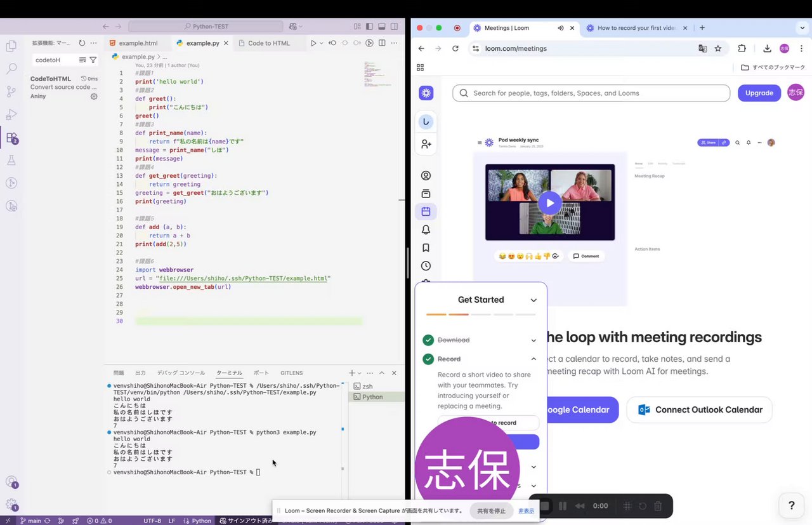
Task: Mute the Meetings | Loom tab audio
Action: click(561, 28)
